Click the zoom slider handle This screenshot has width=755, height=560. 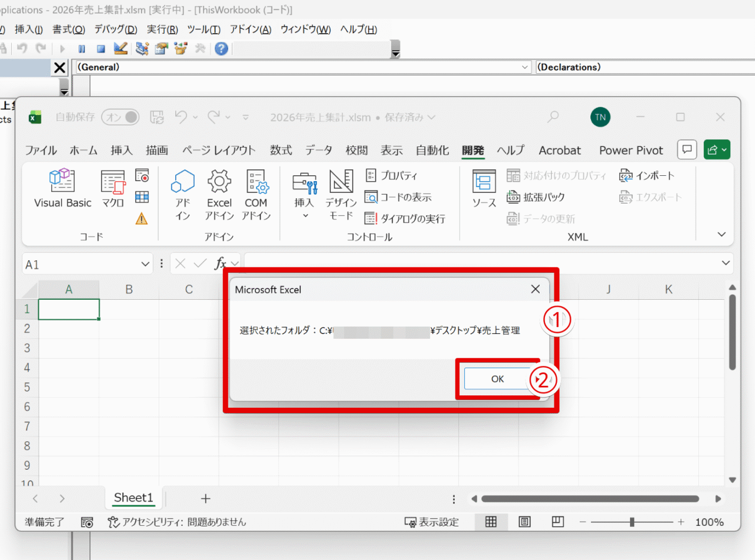pos(632,522)
